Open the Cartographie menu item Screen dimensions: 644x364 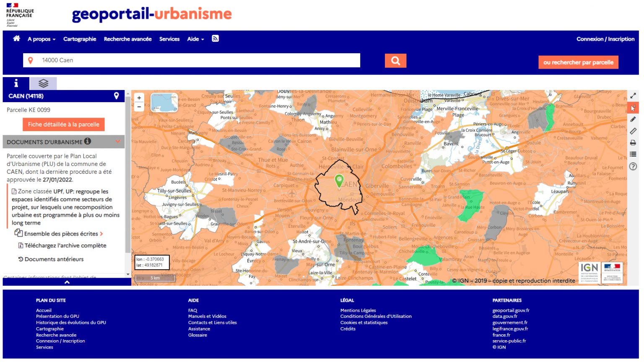(x=80, y=39)
